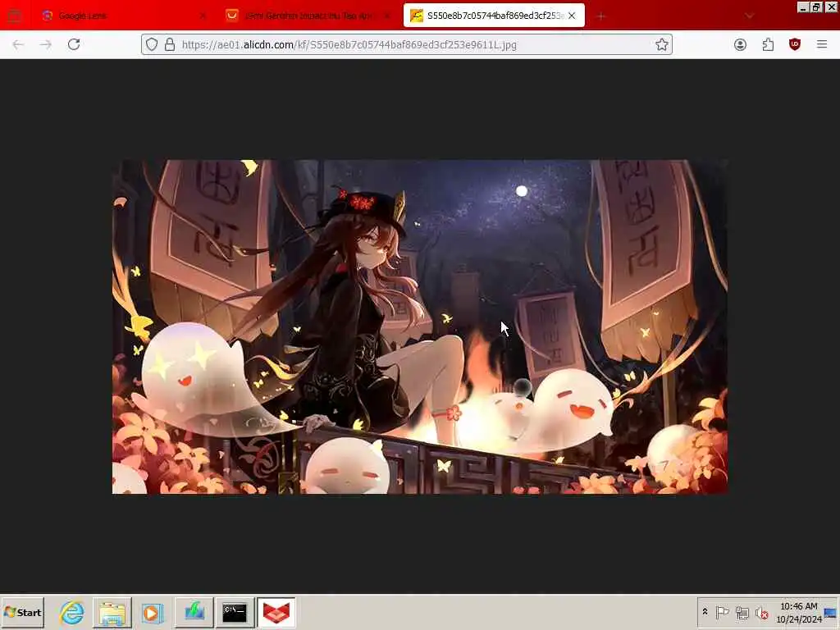Zoom the Hu Tao artwork image
The image size is (840, 630).
[x=419, y=326]
